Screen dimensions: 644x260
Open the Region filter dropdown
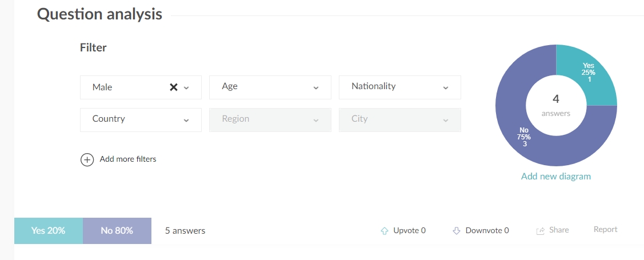[x=270, y=119]
